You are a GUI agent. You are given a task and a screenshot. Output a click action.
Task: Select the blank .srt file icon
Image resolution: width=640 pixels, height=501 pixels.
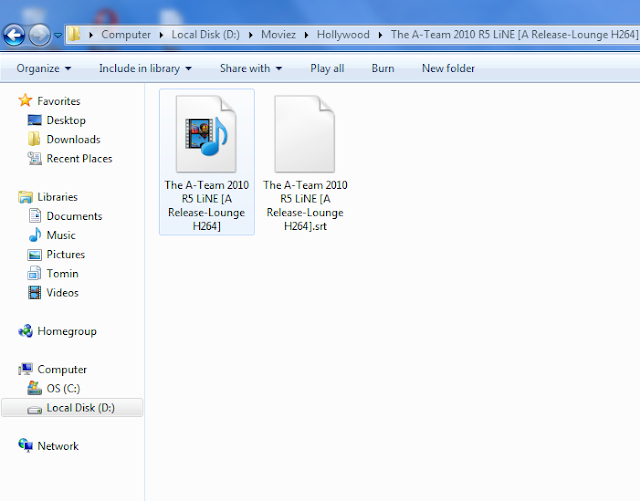tap(304, 134)
